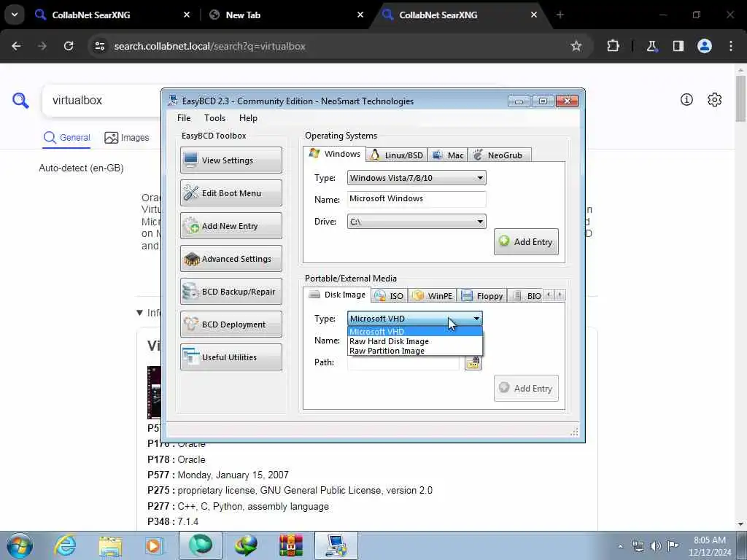This screenshot has width=747, height=560.
Task: Select the Floppy media tab
Action: 482,296
